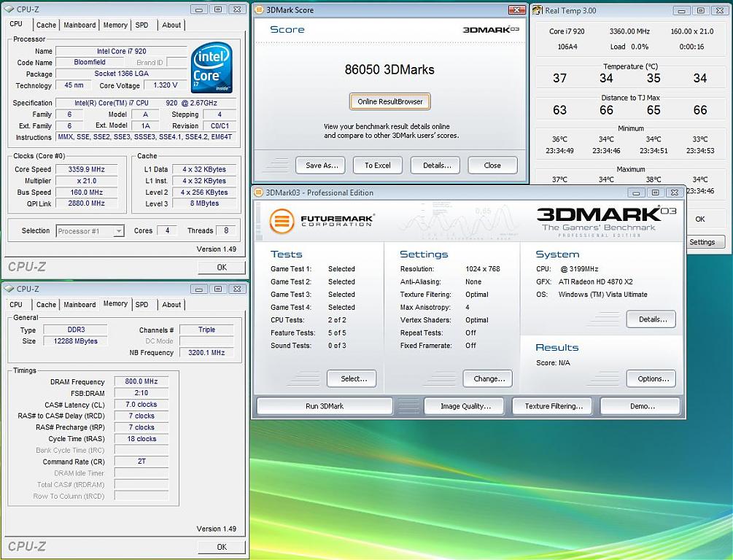Show About tab in CPU-Z memory window
The width and height of the screenshot is (733, 560).
pyautogui.click(x=171, y=305)
